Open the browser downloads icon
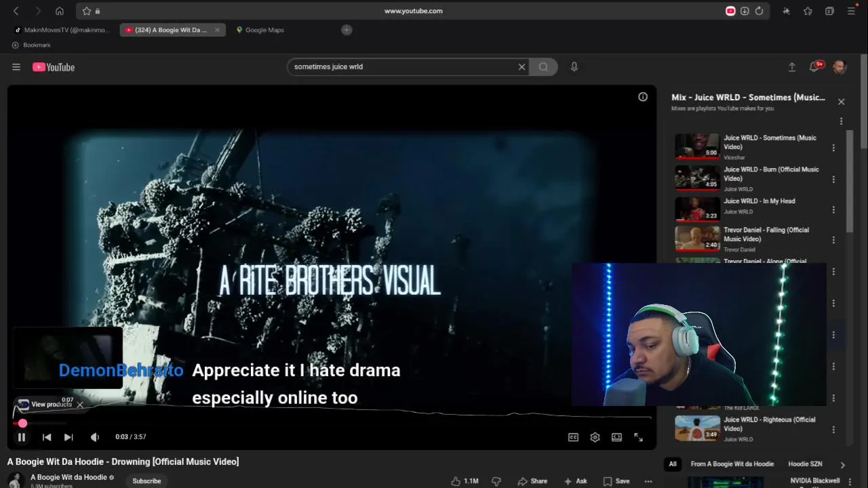The width and height of the screenshot is (868, 488). pyautogui.click(x=745, y=11)
